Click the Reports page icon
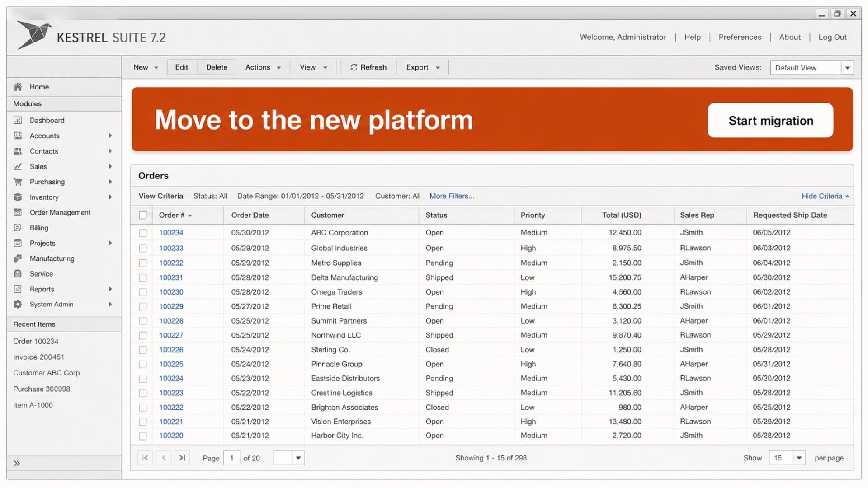Screen dimensions: 868x488 pyautogui.click(x=18, y=289)
